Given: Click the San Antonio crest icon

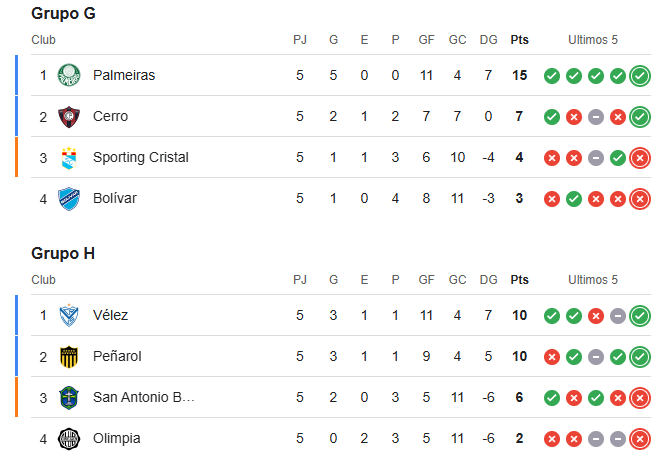Looking at the screenshot, I should coord(69,398).
